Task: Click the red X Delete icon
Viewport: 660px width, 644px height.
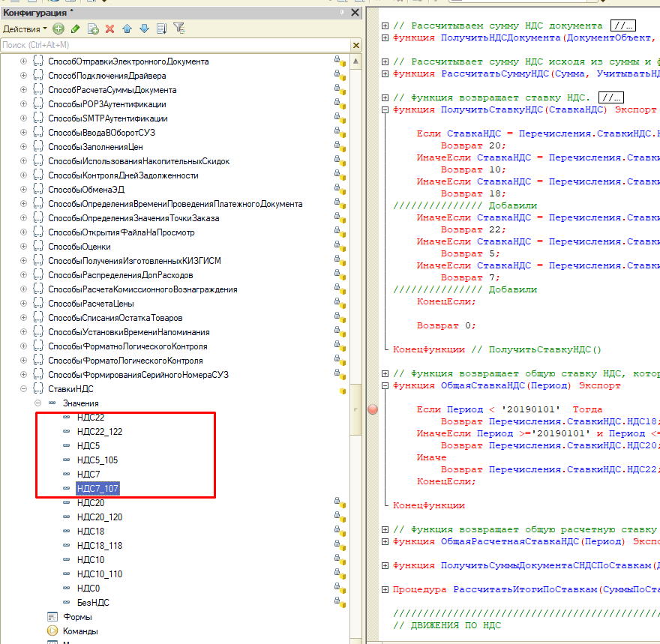Action: pyautogui.click(x=109, y=28)
